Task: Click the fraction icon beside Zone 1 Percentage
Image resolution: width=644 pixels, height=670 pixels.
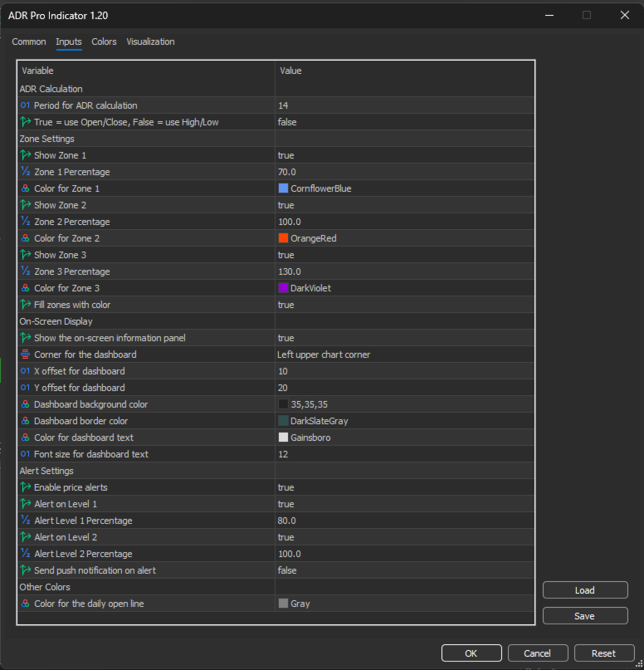Action: coord(26,172)
